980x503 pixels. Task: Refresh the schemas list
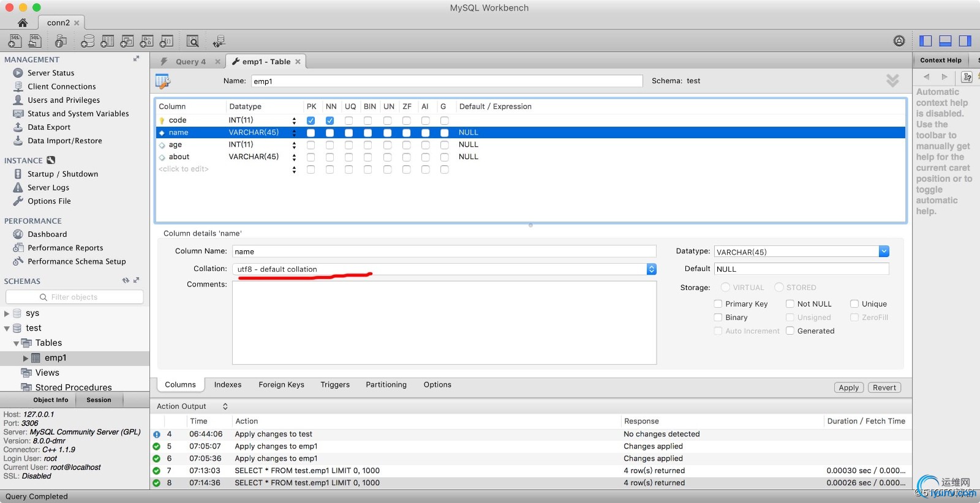126,281
